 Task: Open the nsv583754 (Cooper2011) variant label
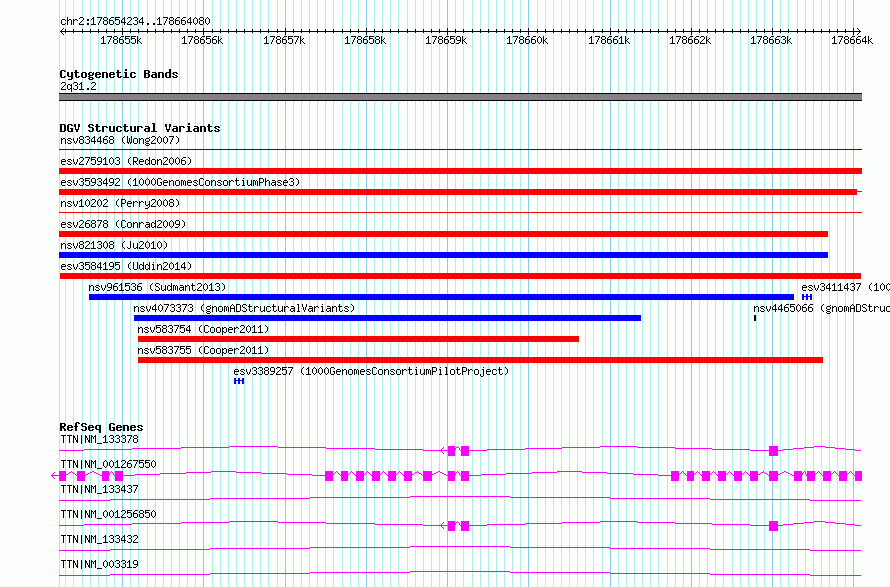(203, 329)
